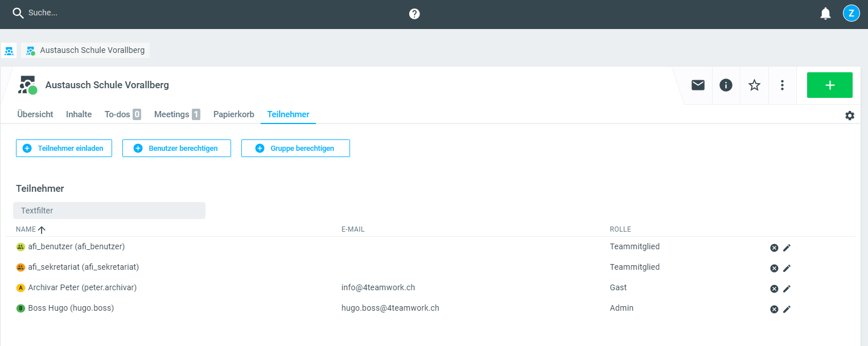
Task: Click Teilnehmer einladen button
Action: pyautogui.click(x=64, y=148)
